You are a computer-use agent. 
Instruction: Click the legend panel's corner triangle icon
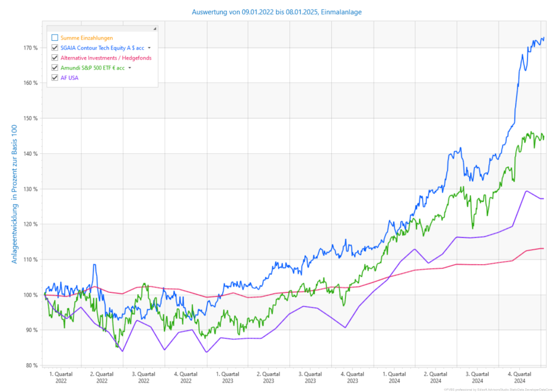(155, 28)
